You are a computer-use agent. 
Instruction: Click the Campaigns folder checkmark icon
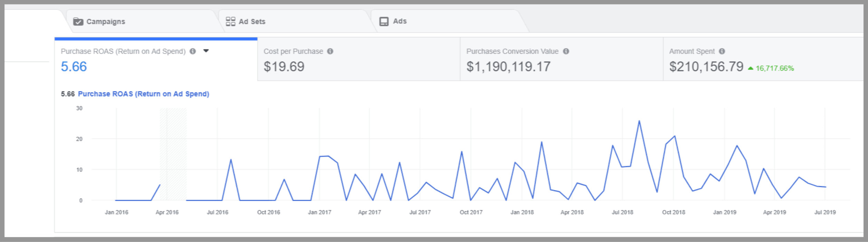click(x=78, y=21)
